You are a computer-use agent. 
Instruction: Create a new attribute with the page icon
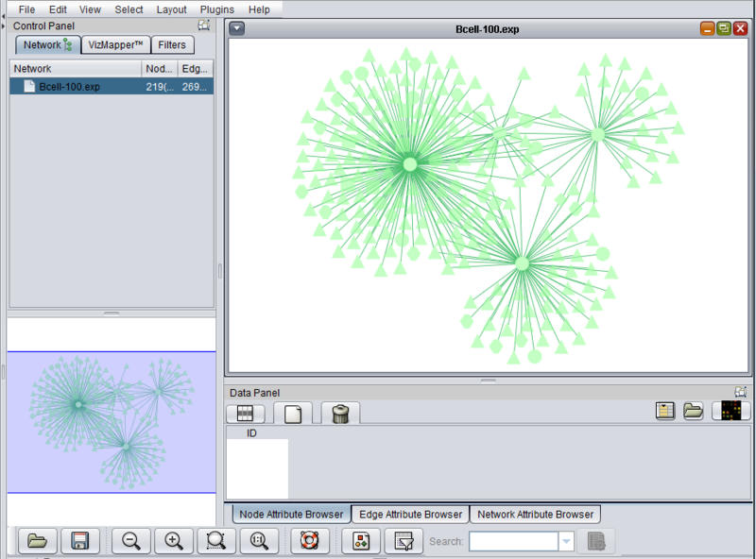293,413
